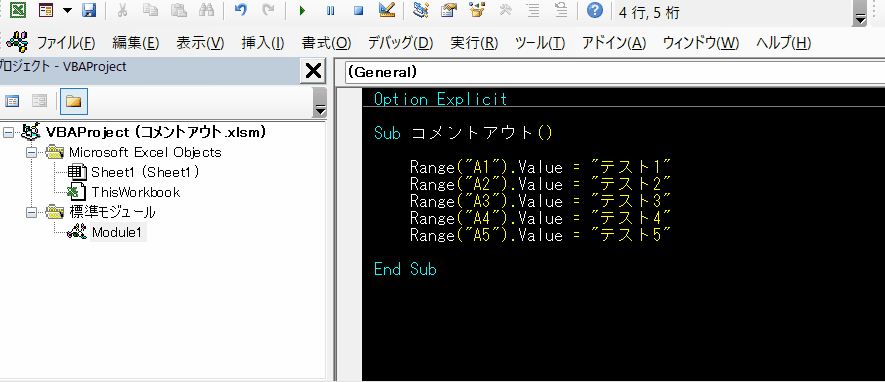Click the End Sub line
The width and height of the screenshot is (885, 382).
[405, 269]
